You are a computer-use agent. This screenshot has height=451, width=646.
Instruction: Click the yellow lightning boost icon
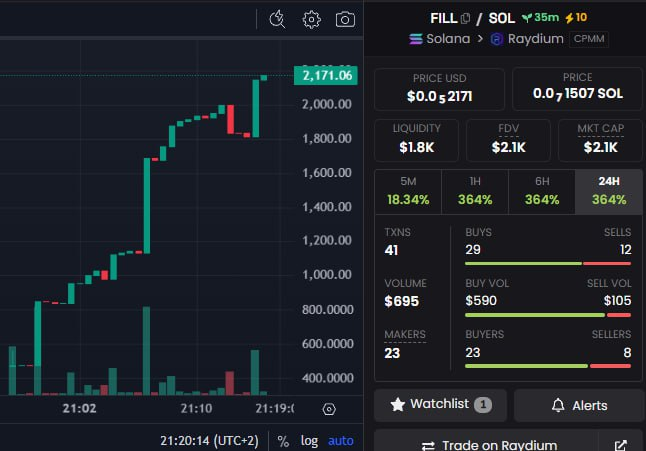click(x=569, y=18)
